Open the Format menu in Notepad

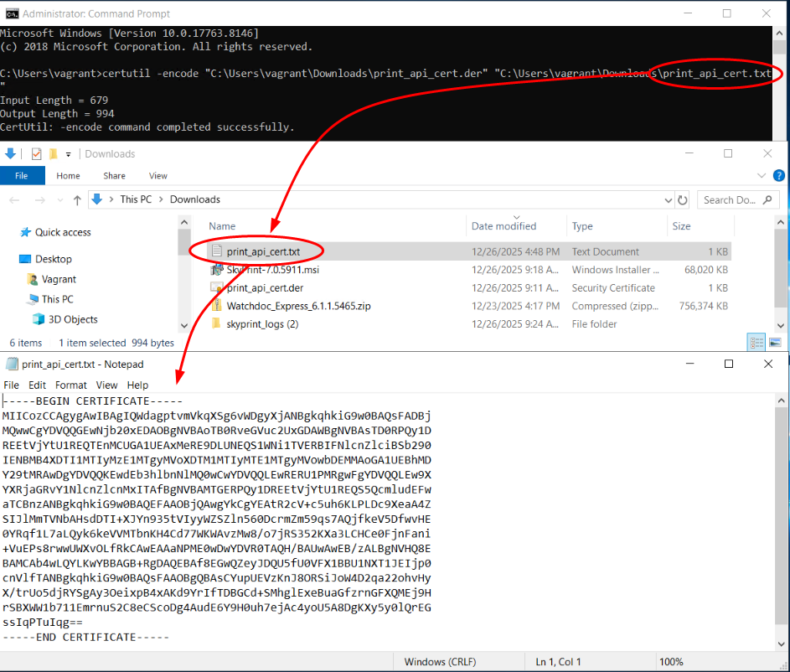tap(71, 385)
